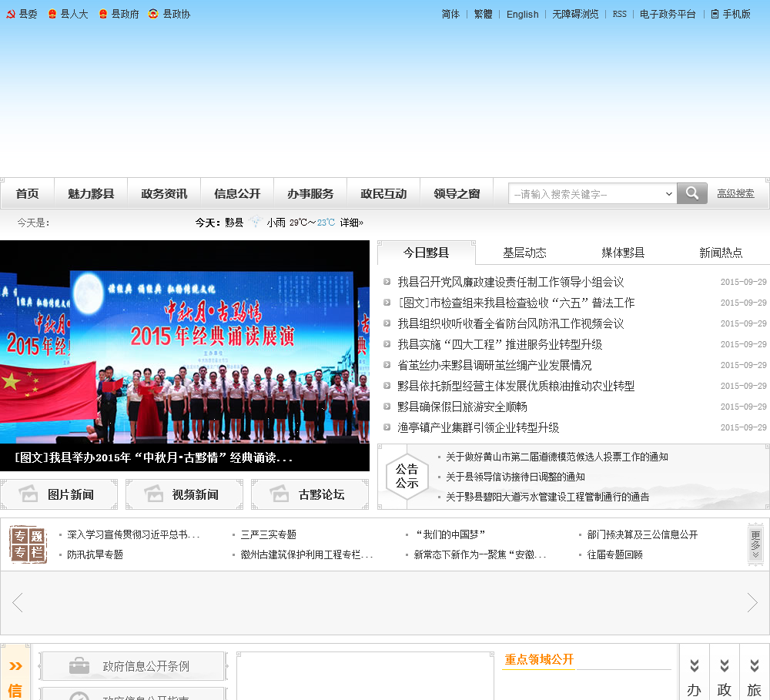Click the search magnifier button
Screen dimensions: 770x700
pos(692,193)
